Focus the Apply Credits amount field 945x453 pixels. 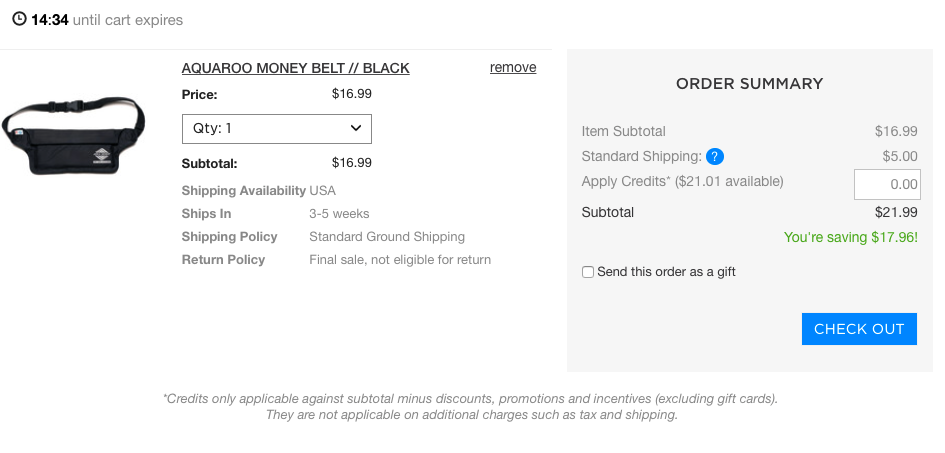[887, 184]
